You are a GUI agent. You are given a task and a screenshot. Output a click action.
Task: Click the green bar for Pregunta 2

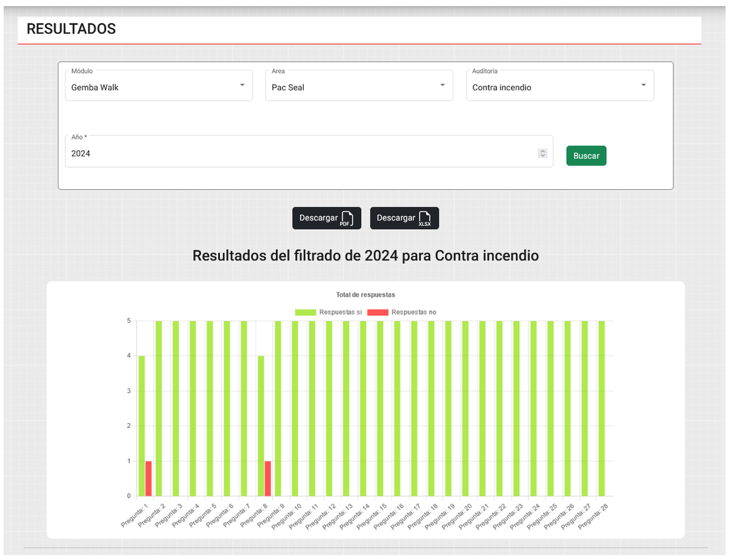159,408
